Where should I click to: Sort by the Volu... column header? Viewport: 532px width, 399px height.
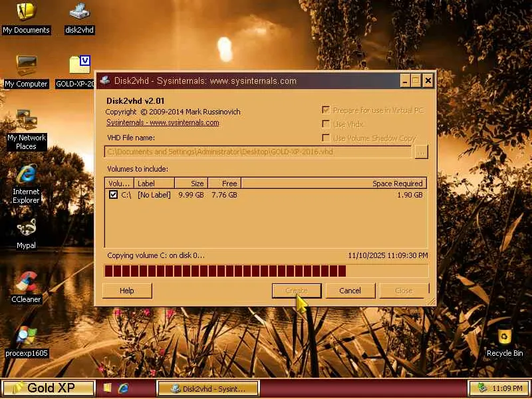(119, 184)
